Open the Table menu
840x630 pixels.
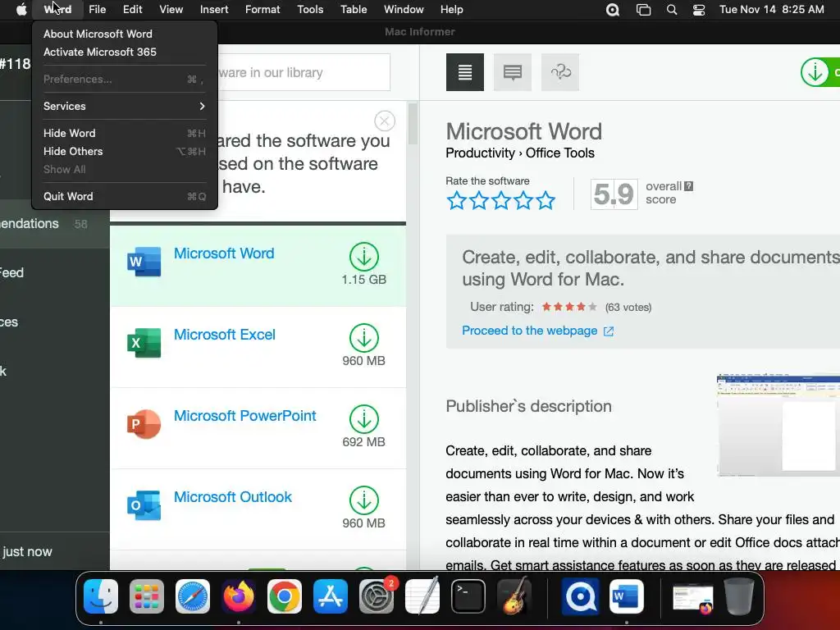pyautogui.click(x=354, y=10)
